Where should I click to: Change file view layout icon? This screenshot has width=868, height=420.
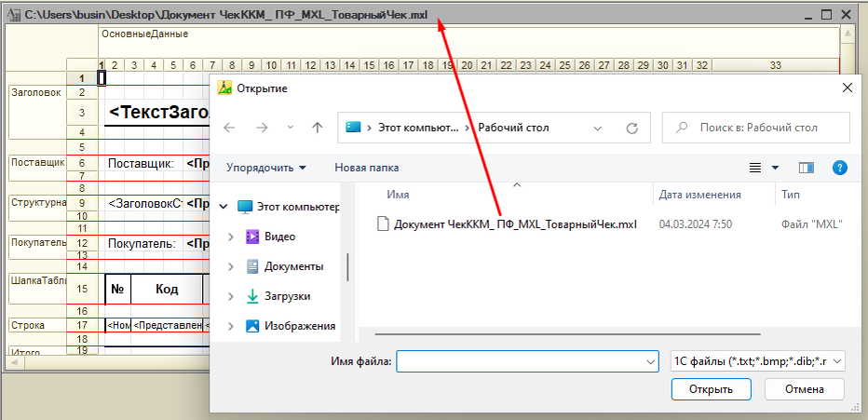(x=755, y=168)
